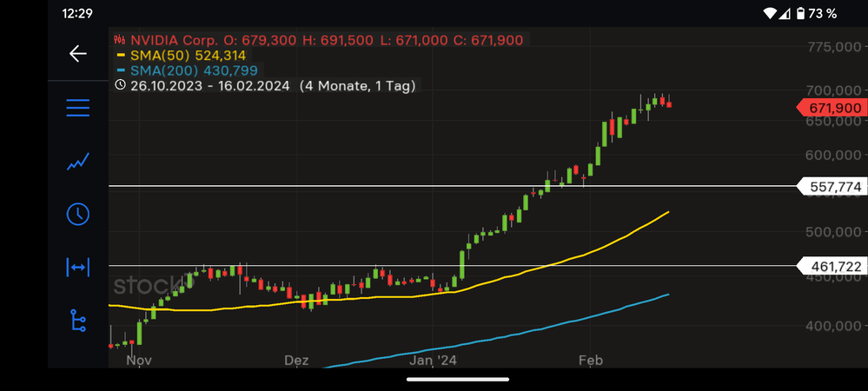Tap the last red candlestick on chart
This screenshot has height=391, width=868.
(667, 104)
